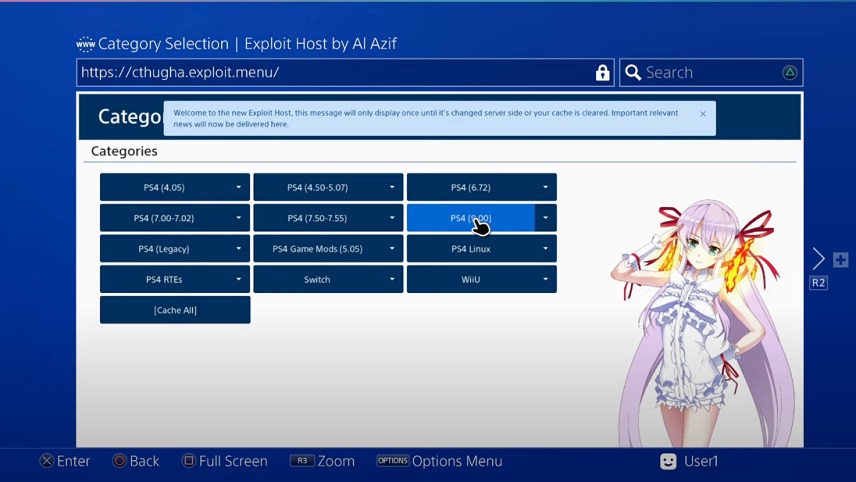Open the PS4 RTEs category
This screenshot has width=856, height=482.
(x=164, y=279)
